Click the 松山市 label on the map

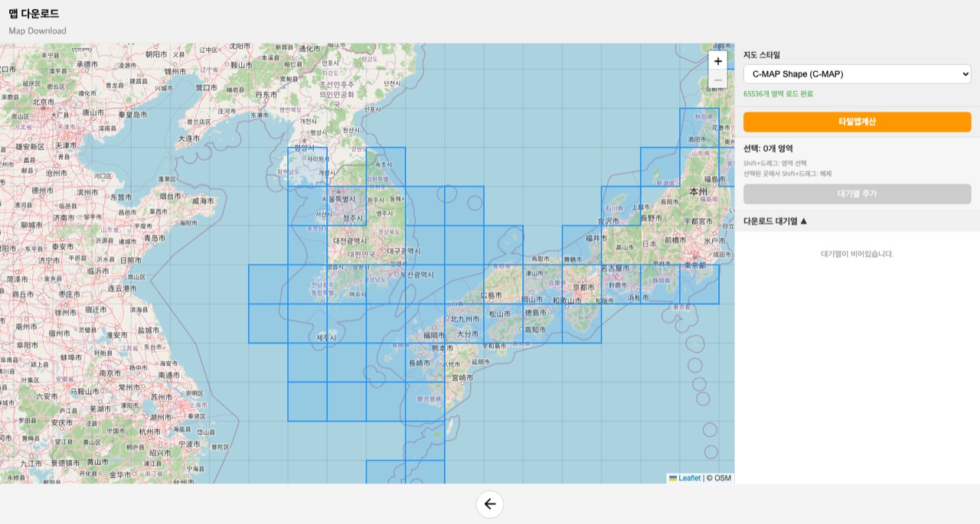pos(500,314)
